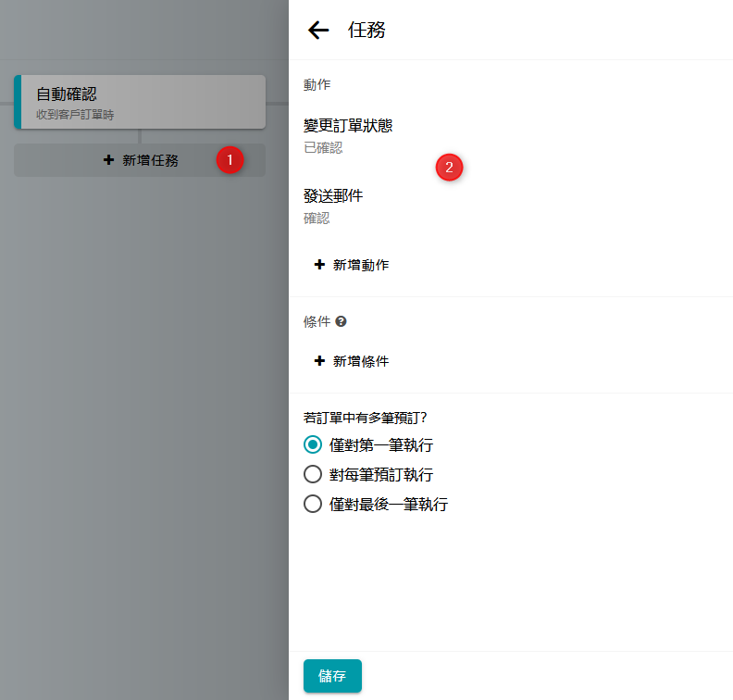Screen dimensions: 733x700
Task: Open the 變更訂單狀態 action entry
Action: (x=348, y=126)
